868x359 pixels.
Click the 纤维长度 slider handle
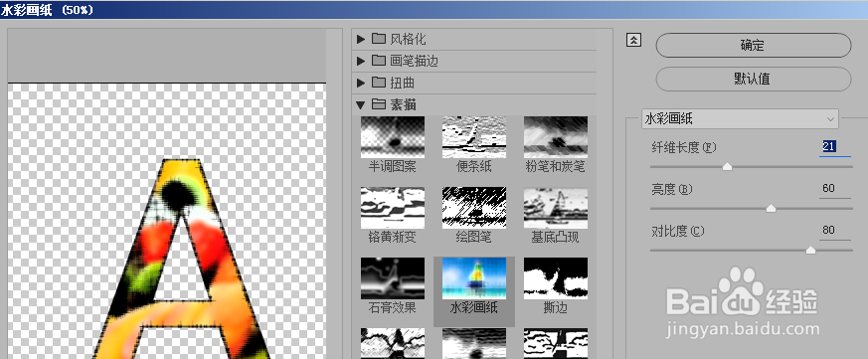pos(728,167)
